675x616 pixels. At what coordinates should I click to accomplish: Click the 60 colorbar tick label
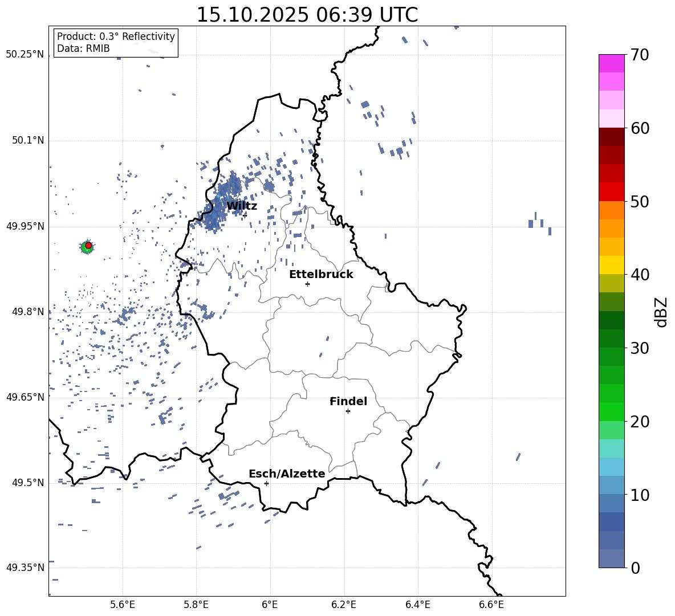click(x=640, y=128)
